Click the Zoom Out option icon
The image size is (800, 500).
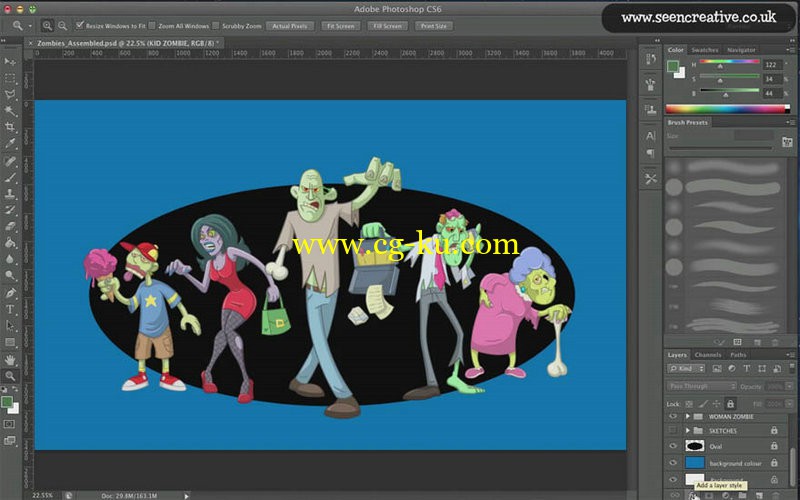62,26
